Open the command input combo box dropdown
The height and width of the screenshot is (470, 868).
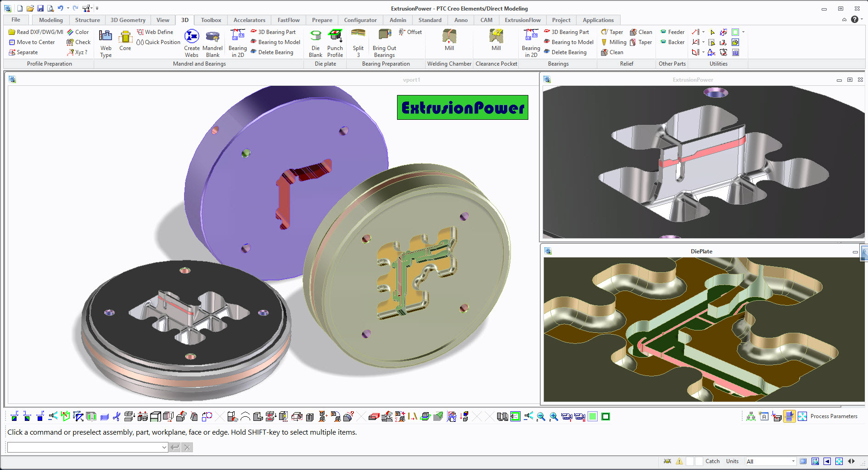(164, 447)
